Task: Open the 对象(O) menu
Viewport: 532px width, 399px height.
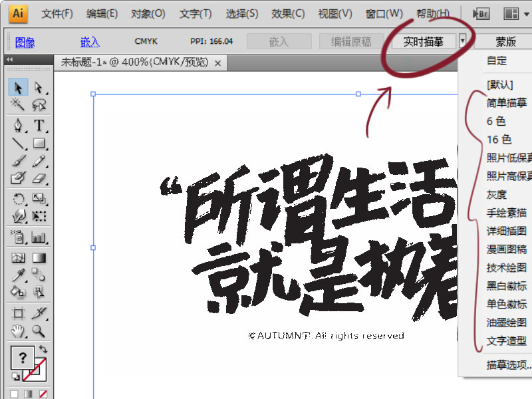Action: click(x=148, y=14)
